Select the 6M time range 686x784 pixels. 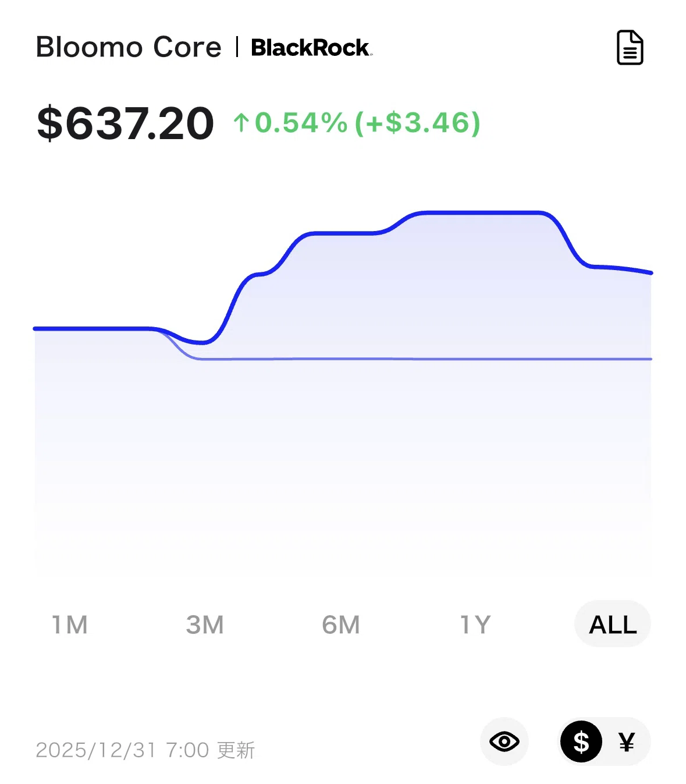(341, 625)
